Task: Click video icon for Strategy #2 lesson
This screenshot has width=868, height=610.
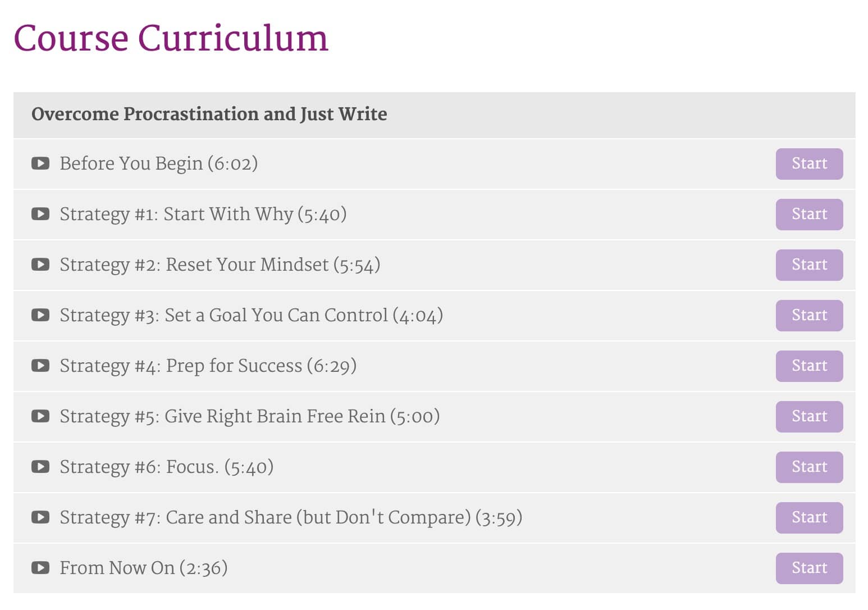Action: click(x=40, y=265)
